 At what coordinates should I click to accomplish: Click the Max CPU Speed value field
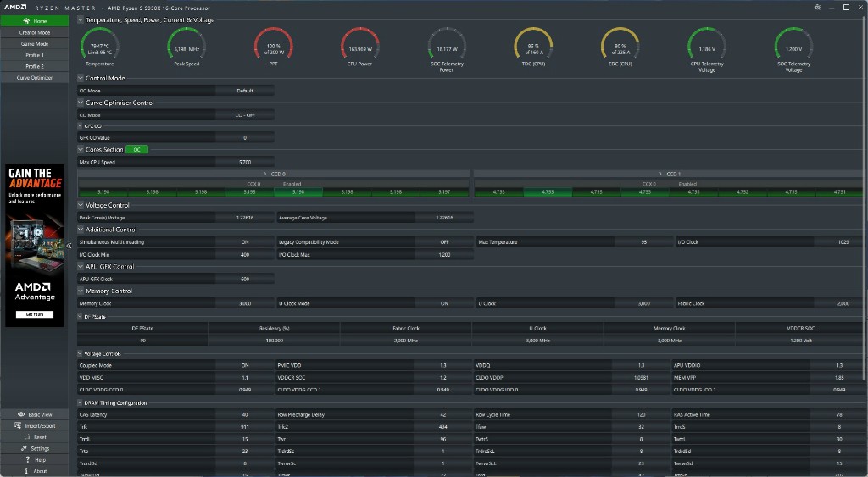pos(244,161)
